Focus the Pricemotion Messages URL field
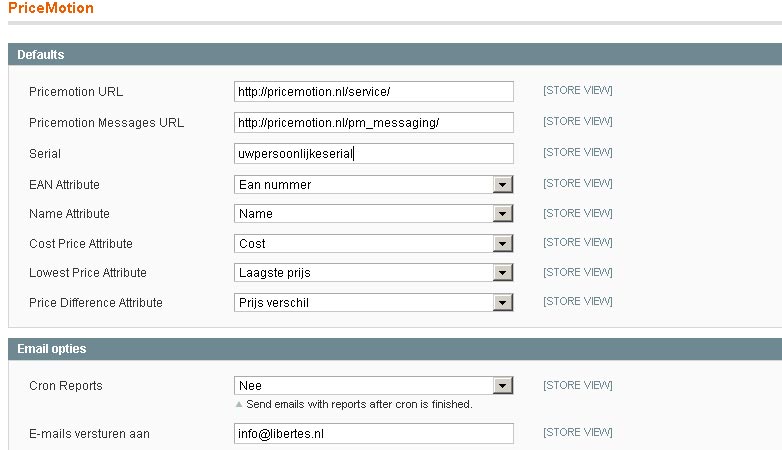 click(374, 123)
